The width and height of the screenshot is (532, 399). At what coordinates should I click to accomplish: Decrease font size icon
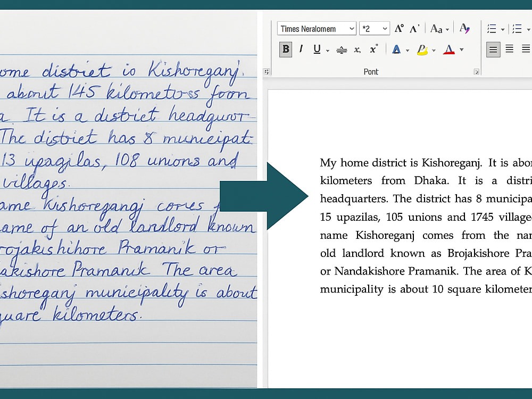414,29
